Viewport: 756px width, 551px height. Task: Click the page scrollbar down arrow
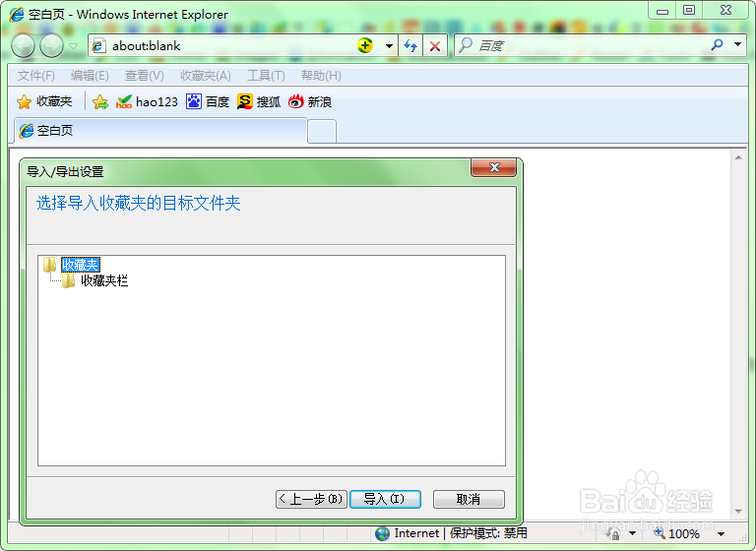[x=738, y=512]
